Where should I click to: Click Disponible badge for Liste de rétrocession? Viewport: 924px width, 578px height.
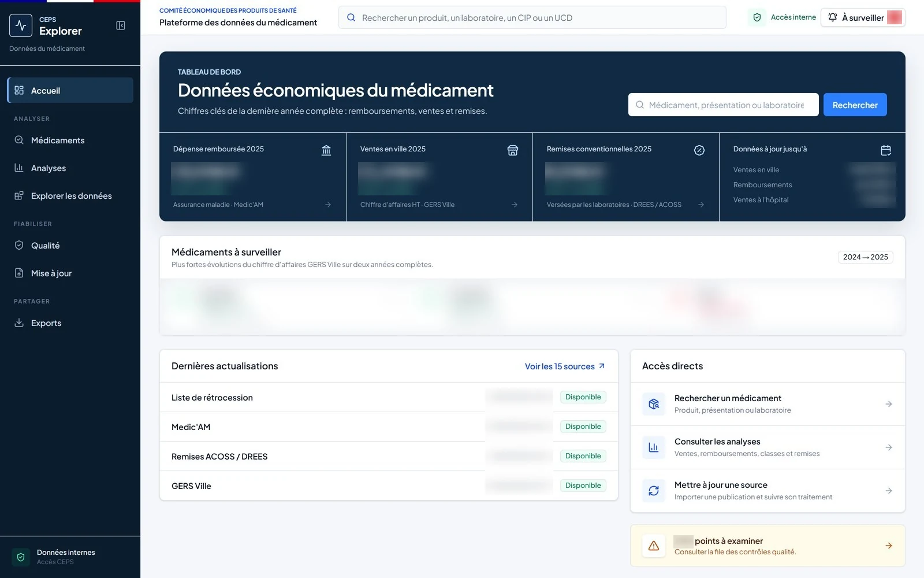pyautogui.click(x=583, y=397)
